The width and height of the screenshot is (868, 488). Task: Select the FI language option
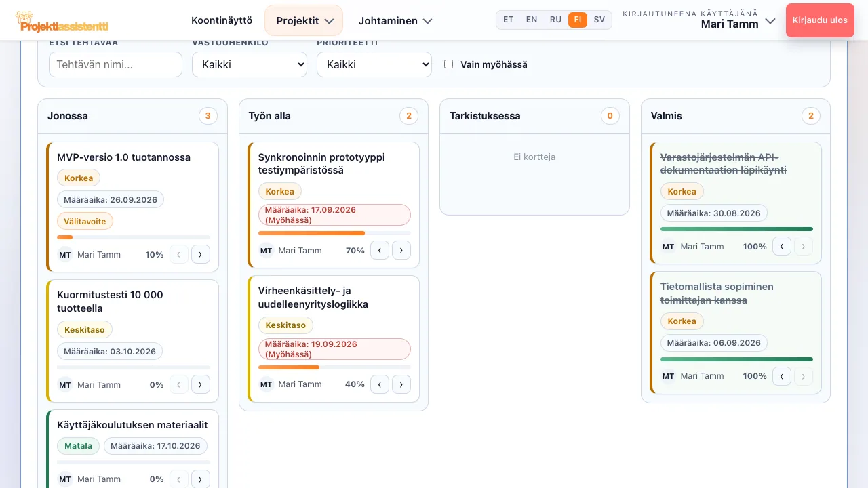point(578,20)
